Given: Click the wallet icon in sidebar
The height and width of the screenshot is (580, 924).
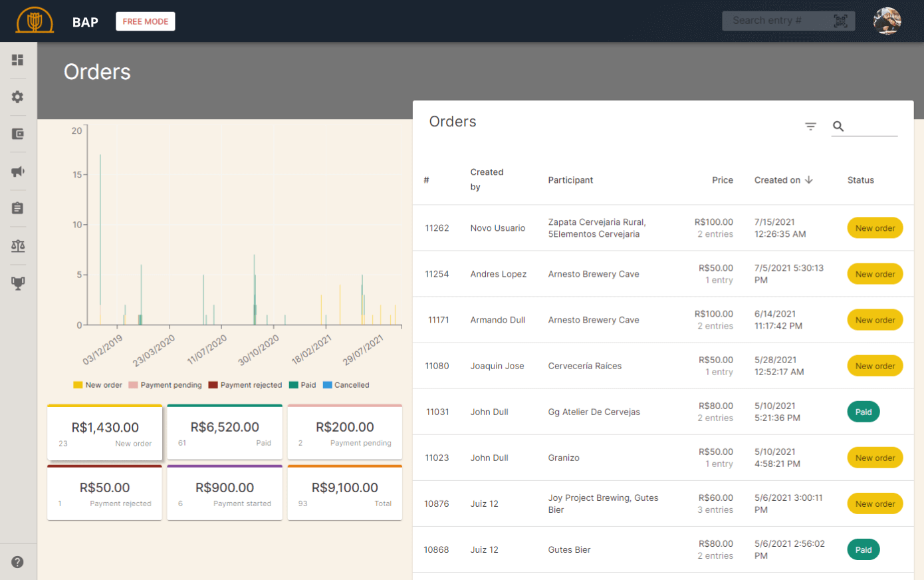Looking at the screenshot, I should coord(18,134).
